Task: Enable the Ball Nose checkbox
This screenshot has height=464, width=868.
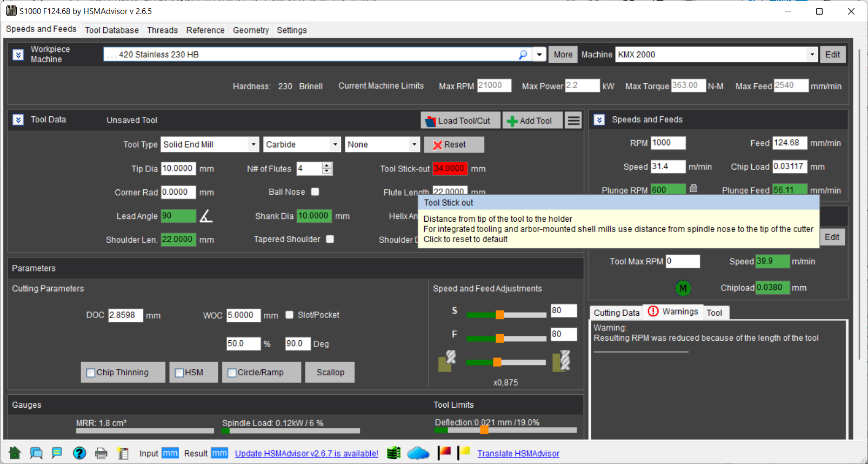Action: 315,192
